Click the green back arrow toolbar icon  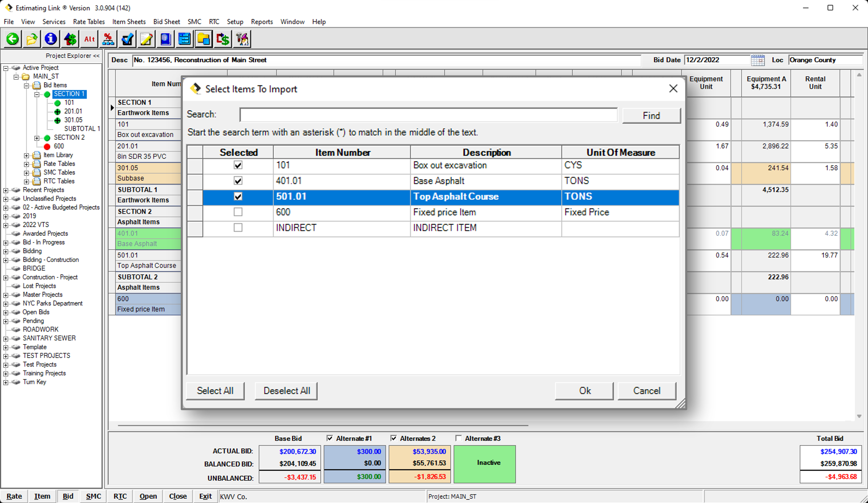[x=12, y=39]
